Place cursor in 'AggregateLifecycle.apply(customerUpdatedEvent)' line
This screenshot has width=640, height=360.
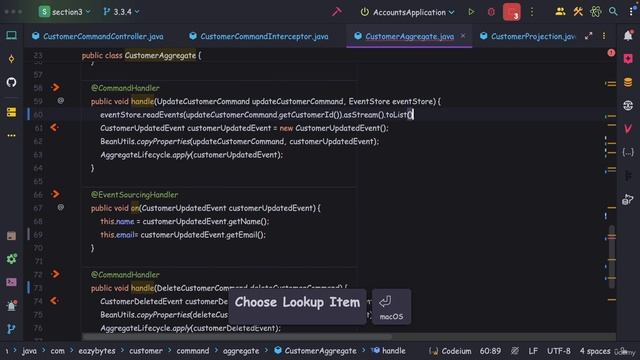pyautogui.click(x=191, y=155)
